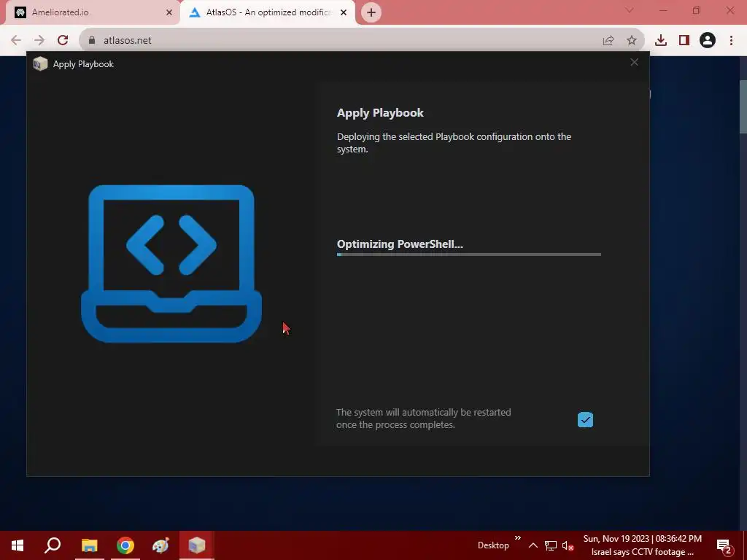Image resolution: width=747 pixels, height=560 pixels.
Task: Click the 'system will automatically be restarted' text
Action: [424, 419]
